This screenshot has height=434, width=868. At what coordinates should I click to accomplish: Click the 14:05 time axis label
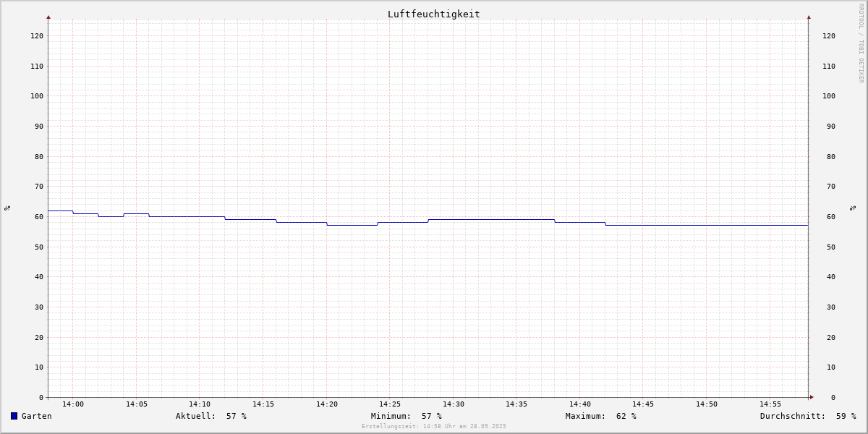coord(137,404)
